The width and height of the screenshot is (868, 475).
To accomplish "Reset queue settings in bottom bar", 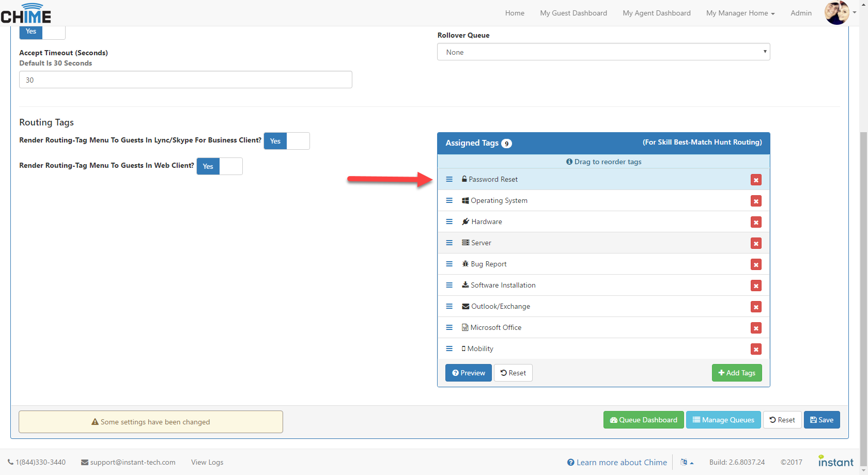I will (x=782, y=420).
